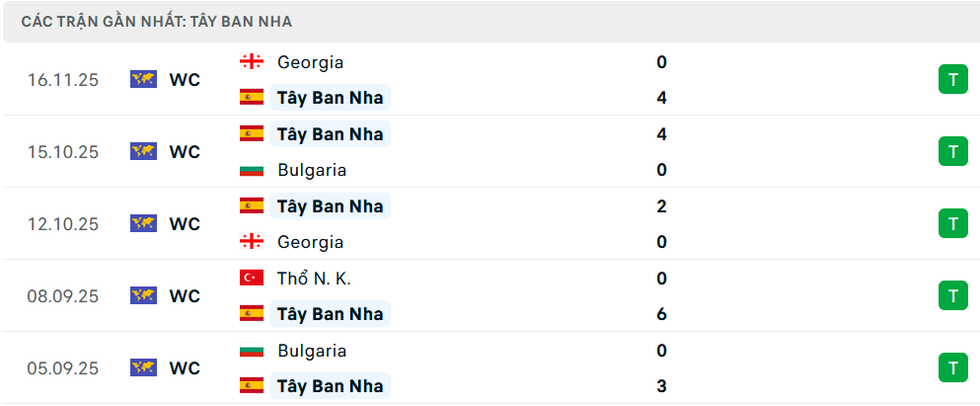Click Georgia flag in 16.11.25 match
This screenshot has width=980, height=406.
click(x=252, y=61)
